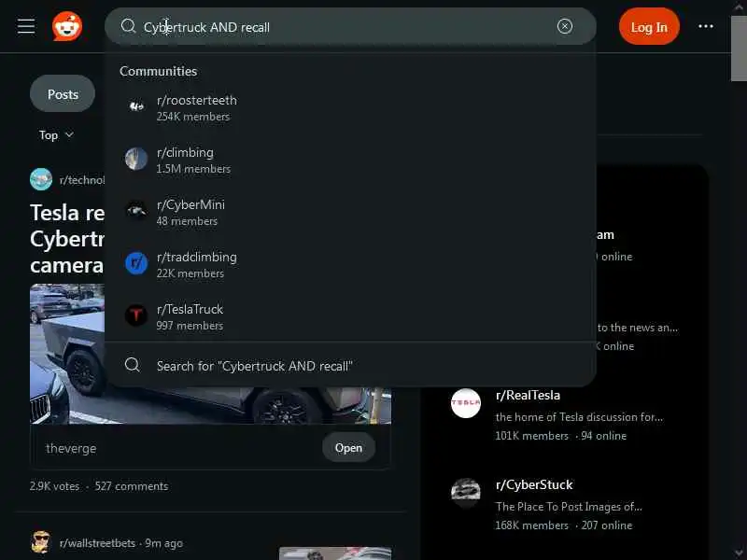Click the magnifier icon in search bar
The width and height of the screenshot is (747, 560).
128,26
